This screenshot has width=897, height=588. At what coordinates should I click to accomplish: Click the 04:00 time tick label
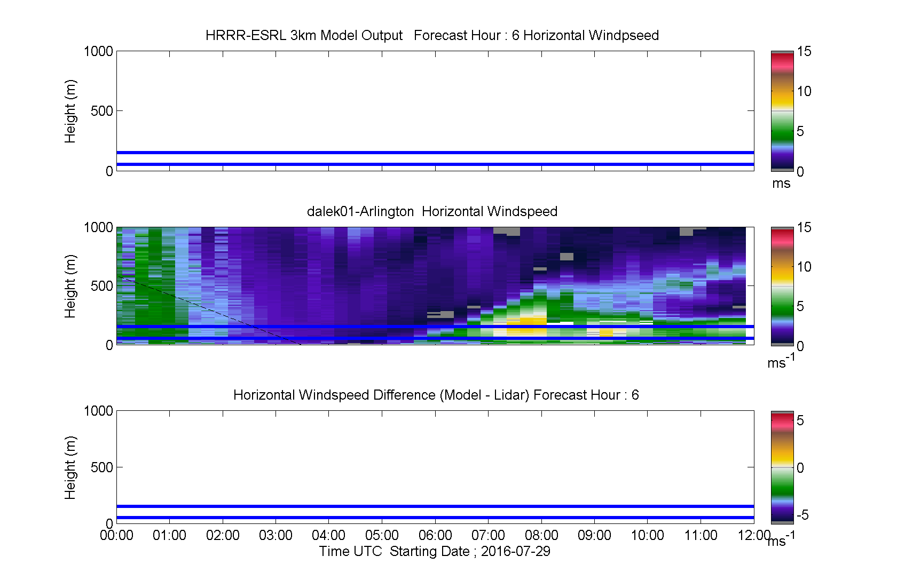(329, 535)
